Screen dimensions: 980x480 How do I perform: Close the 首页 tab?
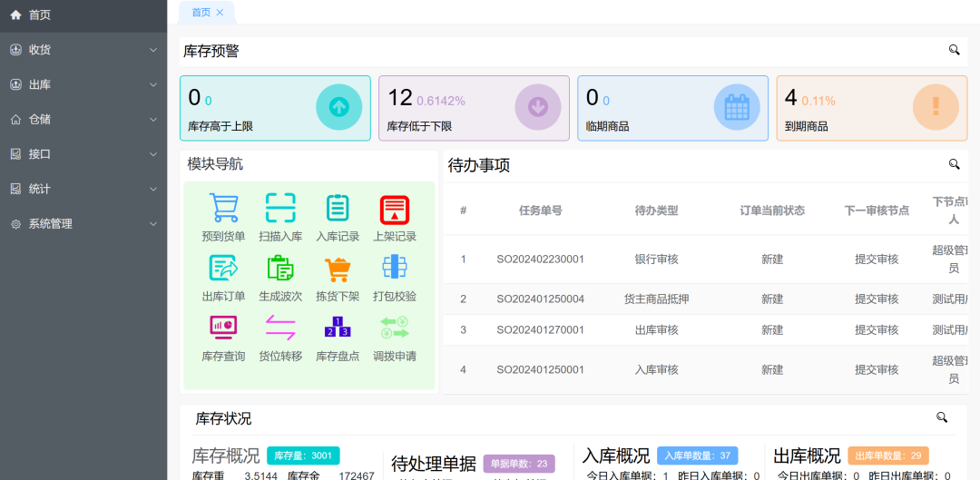220,13
